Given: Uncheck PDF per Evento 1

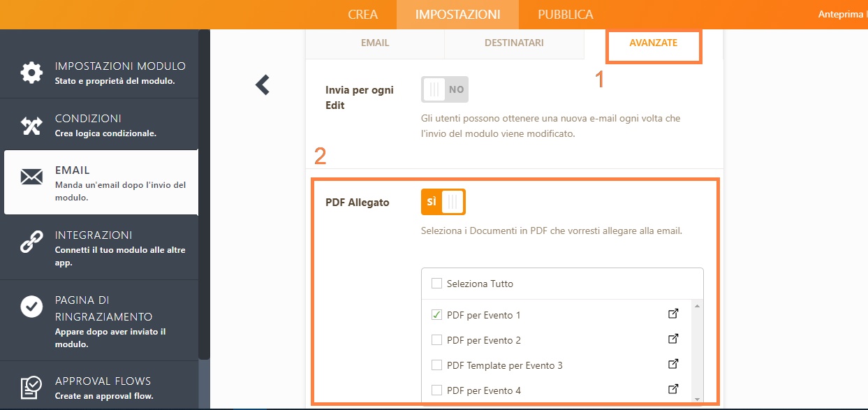Looking at the screenshot, I should pos(437,315).
